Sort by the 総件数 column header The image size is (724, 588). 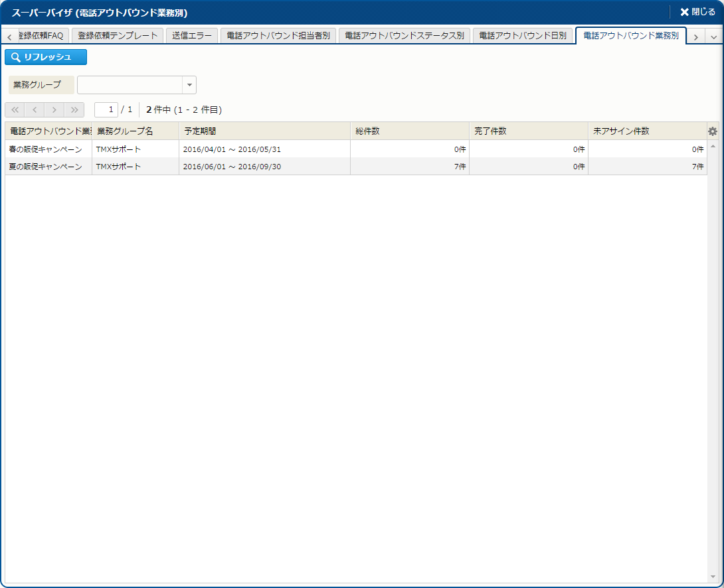(x=409, y=131)
